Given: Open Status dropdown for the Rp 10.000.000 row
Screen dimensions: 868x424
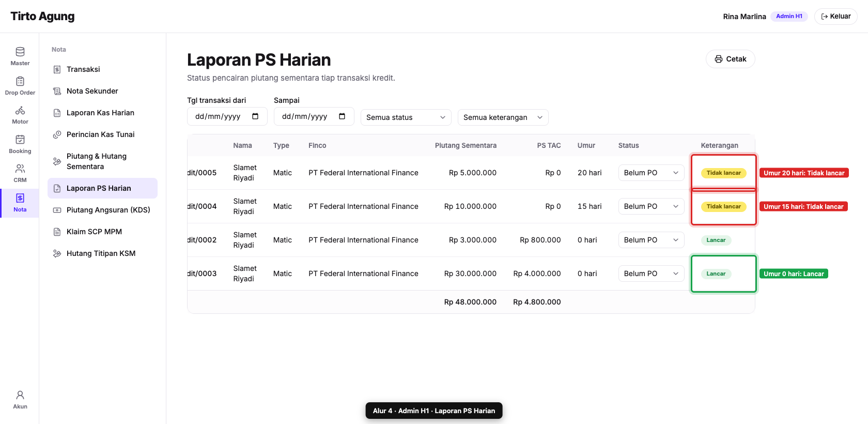Looking at the screenshot, I should (x=651, y=206).
